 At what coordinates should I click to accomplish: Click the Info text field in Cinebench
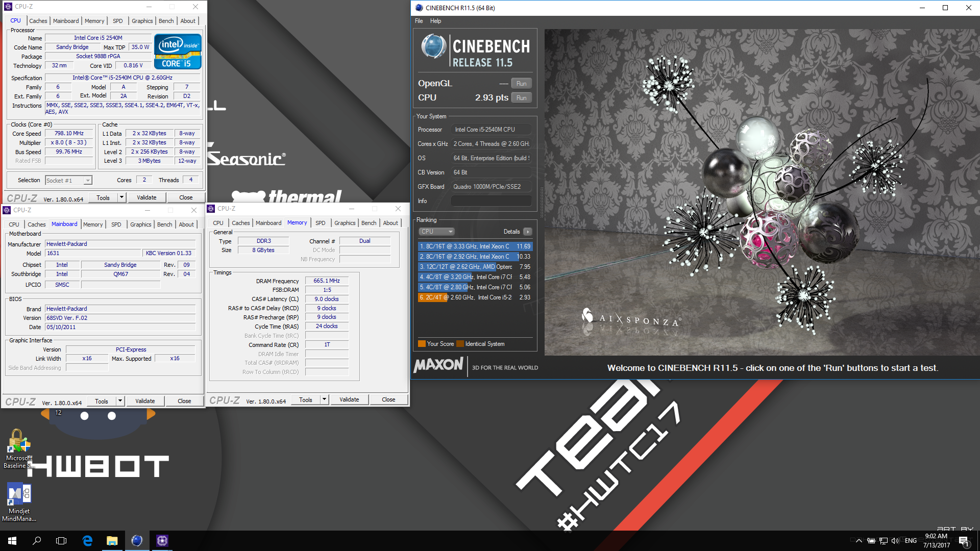point(491,201)
